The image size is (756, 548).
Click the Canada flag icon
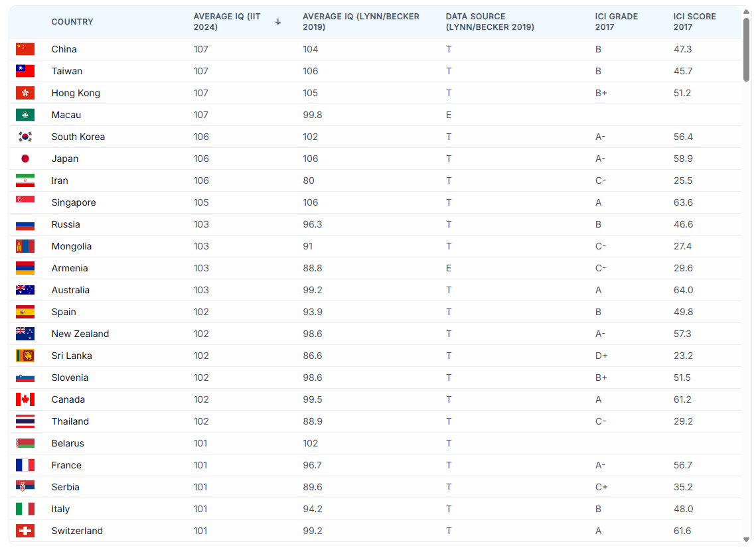click(25, 399)
